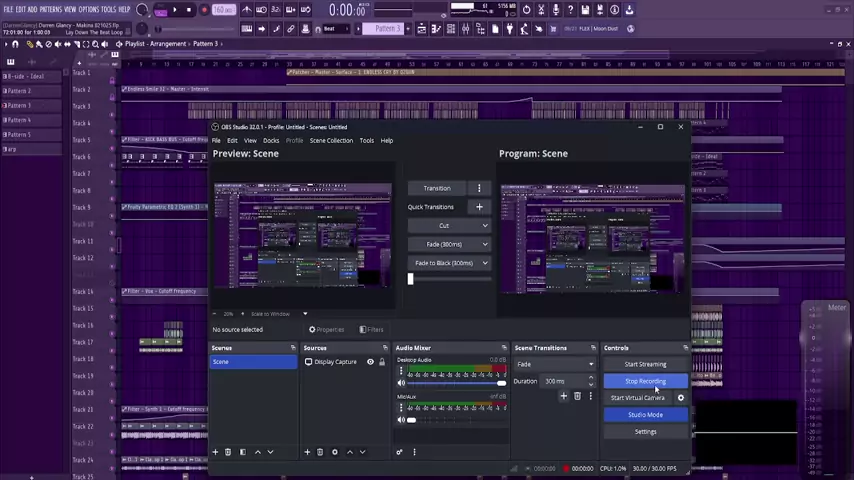
Task: Click the Stop Recording button
Action: coord(645,381)
